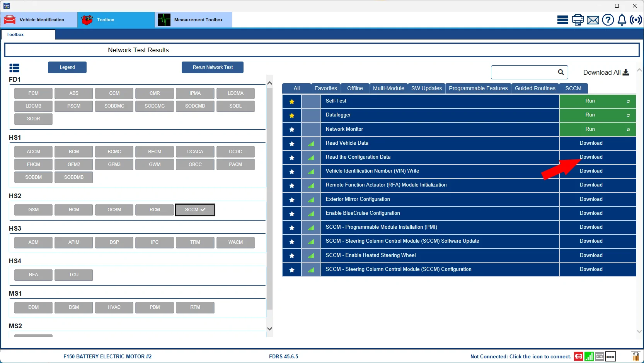Click the refresh icon on Datalogger Run button
644x363 pixels.
pyautogui.click(x=628, y=115)
